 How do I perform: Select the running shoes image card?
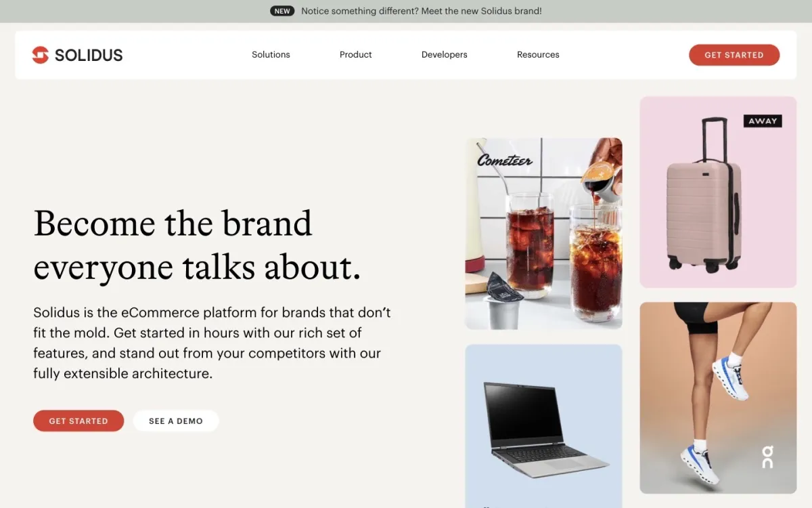click(x=718, y=398)
